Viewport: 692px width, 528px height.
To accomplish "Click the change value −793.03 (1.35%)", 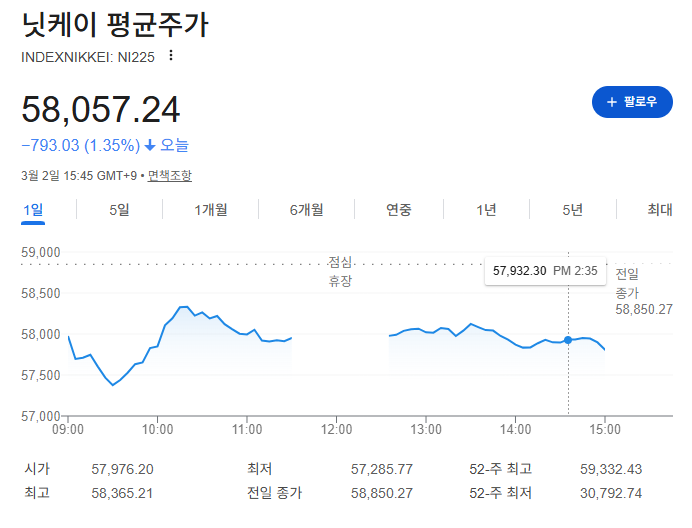I will coord(81,145).
